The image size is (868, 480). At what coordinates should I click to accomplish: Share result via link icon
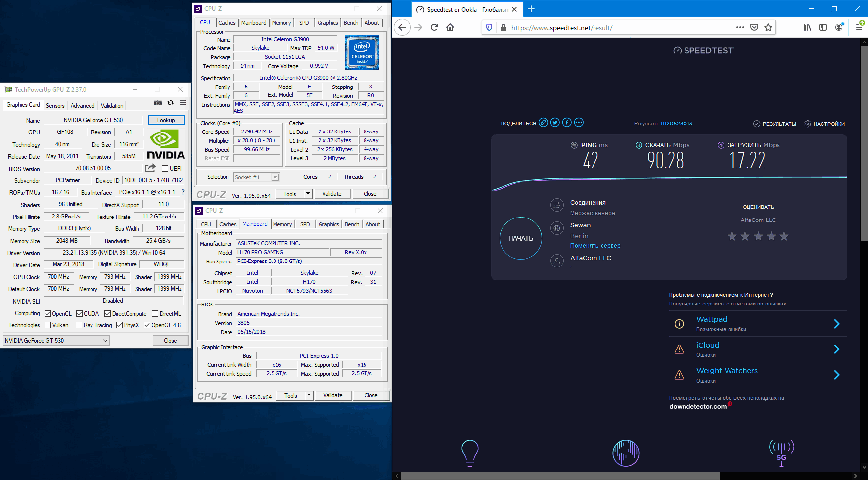coord(543,123)
